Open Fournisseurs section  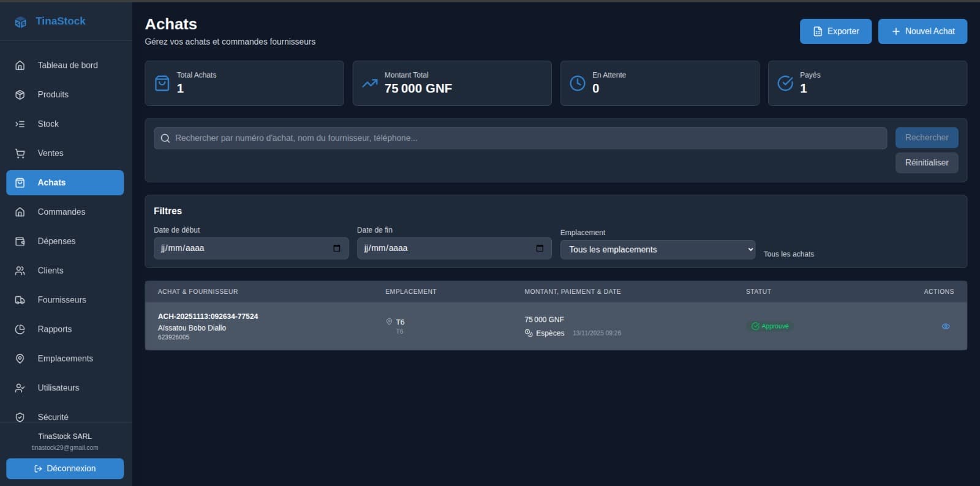pyautogui.click(x=65, y=300)
